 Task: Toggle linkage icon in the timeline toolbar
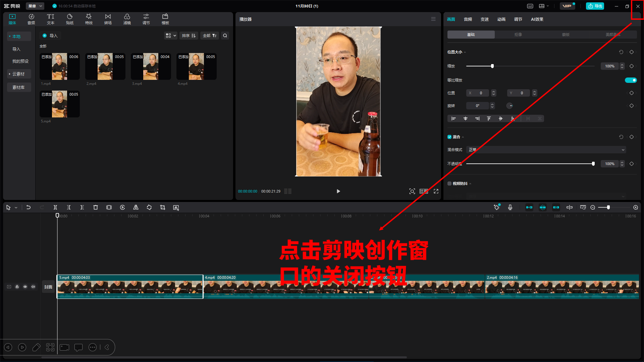coord(556,207)
